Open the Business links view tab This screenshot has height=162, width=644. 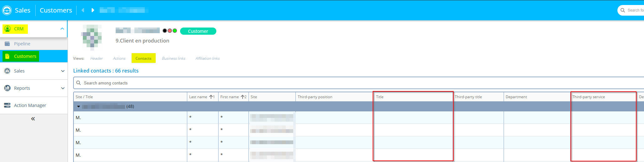click(174, 58)
